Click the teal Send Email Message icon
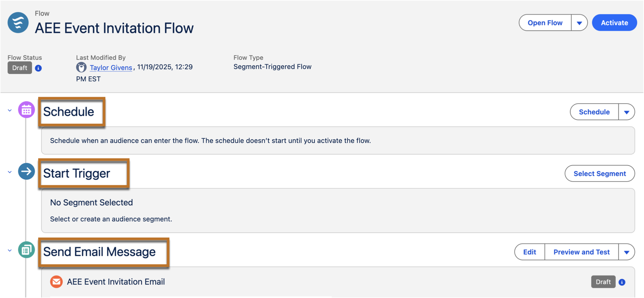Viewport: 644px width, 298px height. pyautogui.click(x=26, y=250)
